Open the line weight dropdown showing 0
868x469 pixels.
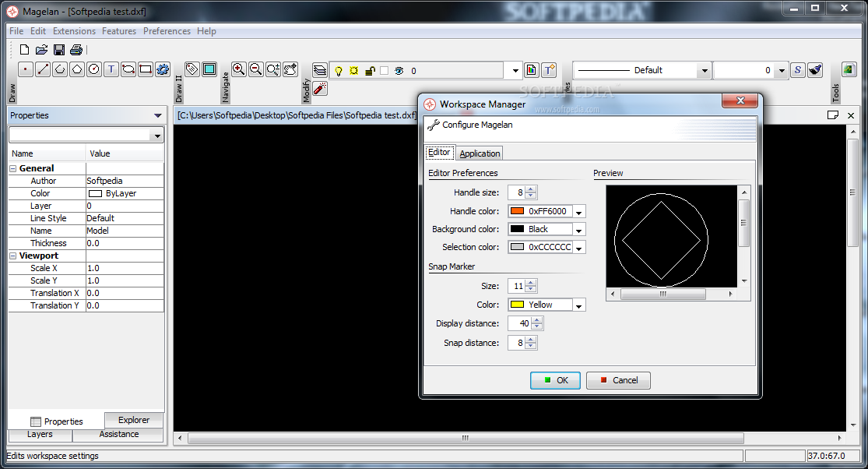click(782, 70)
